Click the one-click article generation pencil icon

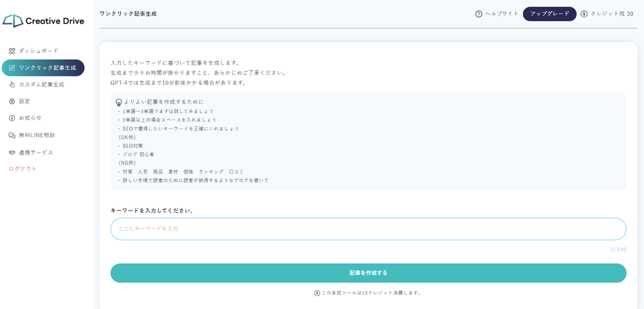pos(11,68)
